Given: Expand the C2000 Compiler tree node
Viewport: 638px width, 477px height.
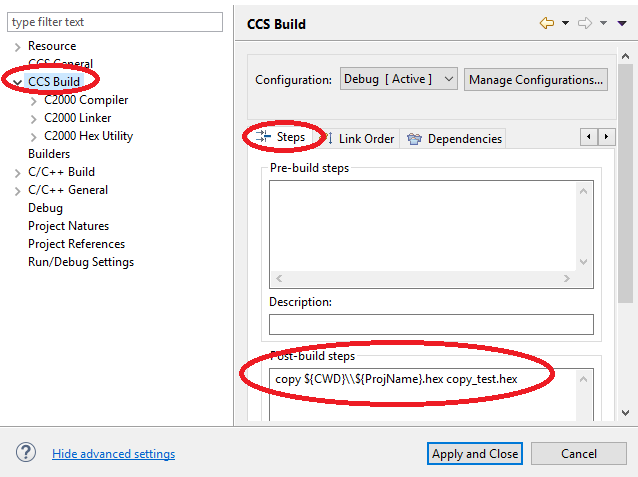Looking at the screenshot, I should click(x=34, y=100).
